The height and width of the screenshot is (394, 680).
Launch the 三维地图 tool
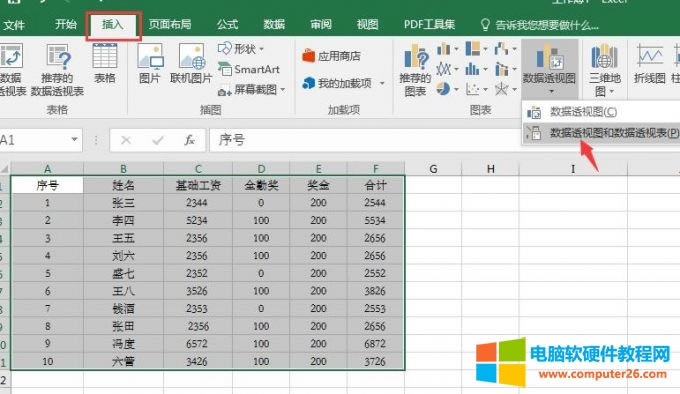[x=605, y=70]
